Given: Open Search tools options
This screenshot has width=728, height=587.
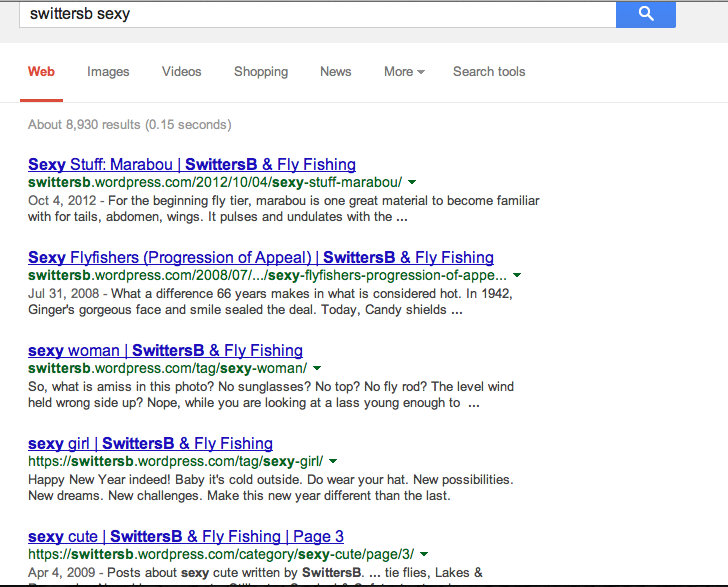Looking at the screenshot, I should [x=489, y=72].
